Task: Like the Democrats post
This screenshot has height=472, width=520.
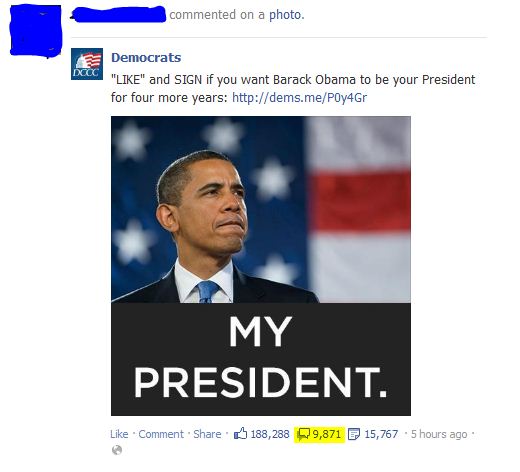Action: (119, 434)
